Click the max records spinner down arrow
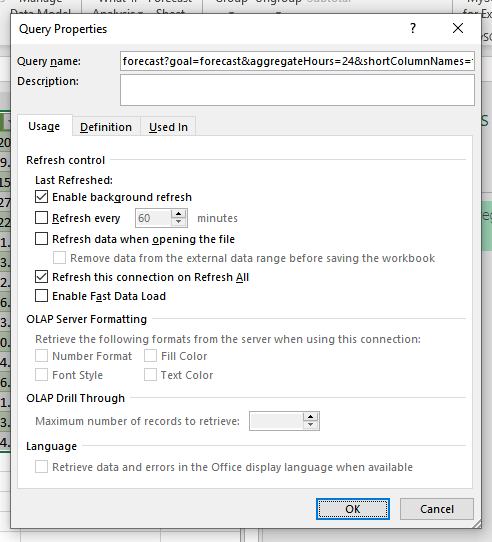This screenshot has width=492, height=542. tap(310, 425)
